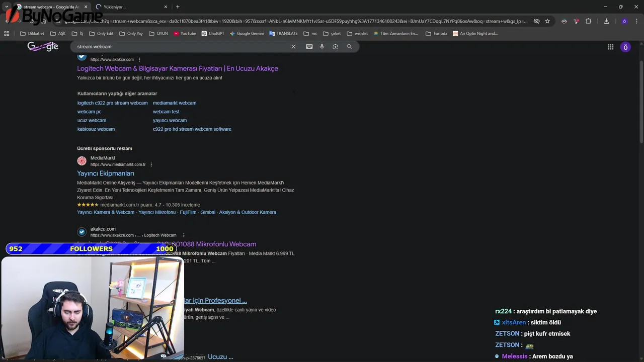This screenshot has height=362, width=644.
Task: Close the stream webcam tab
Action: point(86,7)
